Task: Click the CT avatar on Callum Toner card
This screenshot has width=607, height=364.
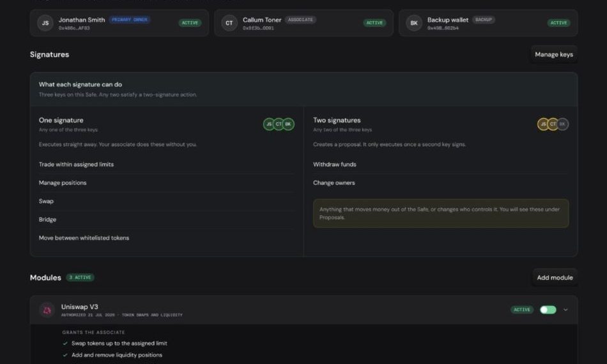Action: tap(229, 23)
